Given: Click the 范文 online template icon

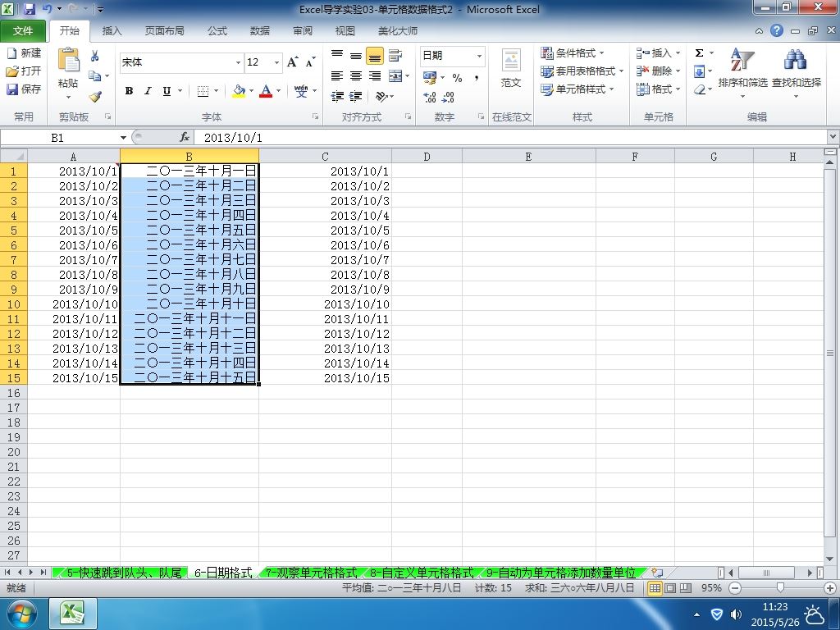Looking at the screenshot, I should pos(511,60).
